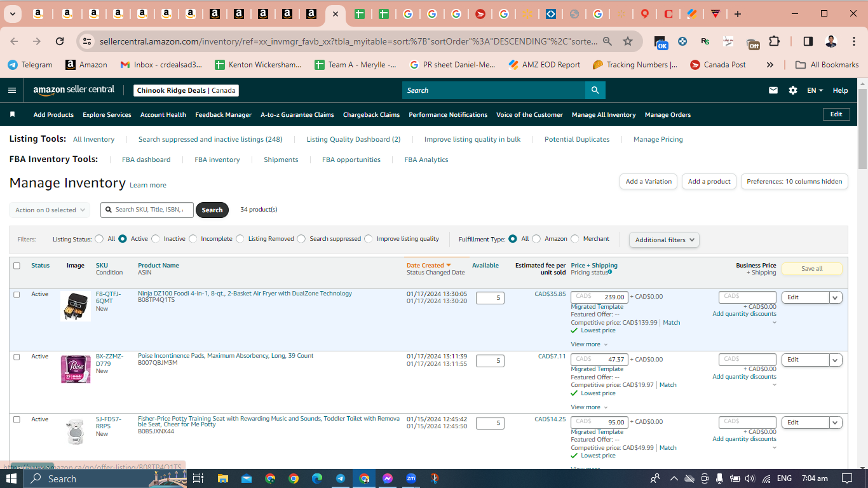This screenshot has height=488, width=868.
Task: Click the magnifier search button in Seller Central header
Action: pyautogui.click(x=595, y=90)
